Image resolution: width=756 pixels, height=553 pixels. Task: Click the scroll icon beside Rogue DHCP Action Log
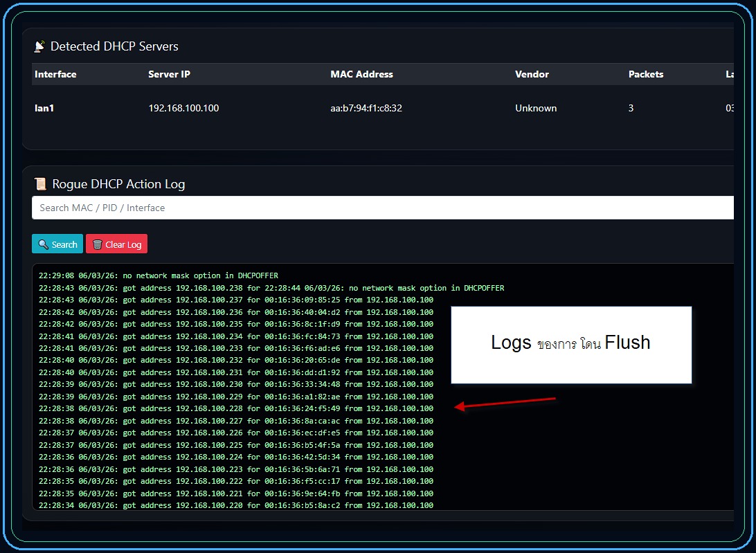click(40, 183)
